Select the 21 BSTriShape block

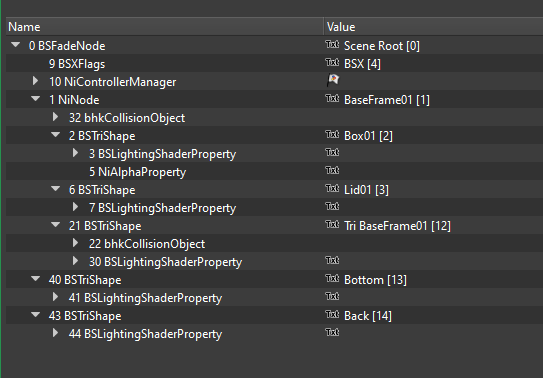105,226
